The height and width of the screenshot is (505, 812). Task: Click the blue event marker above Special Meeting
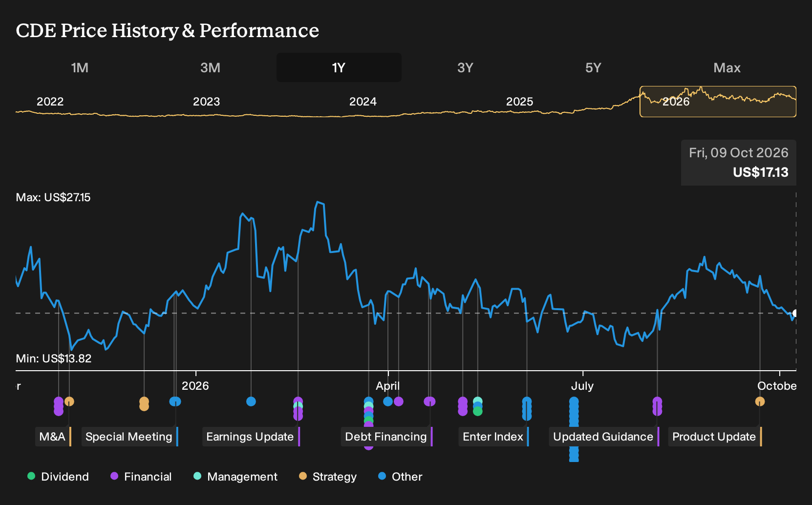tap(175, 401)
